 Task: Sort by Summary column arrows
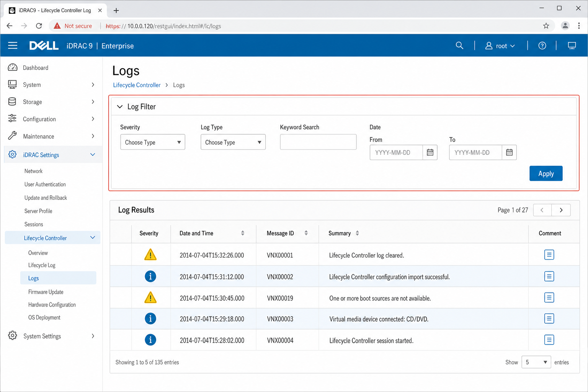click(357, 233)
